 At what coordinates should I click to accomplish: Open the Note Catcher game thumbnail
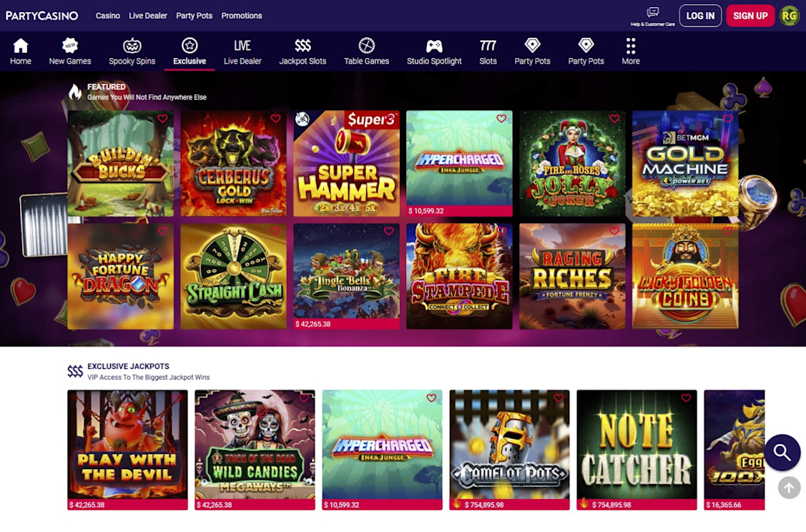(637, 450)
